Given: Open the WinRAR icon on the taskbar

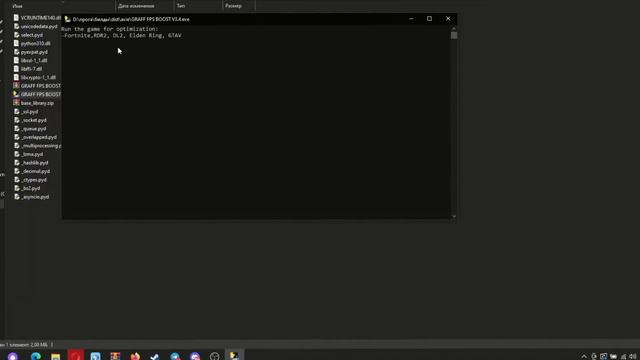Looking at the screenshot, I should pos(115,356).
